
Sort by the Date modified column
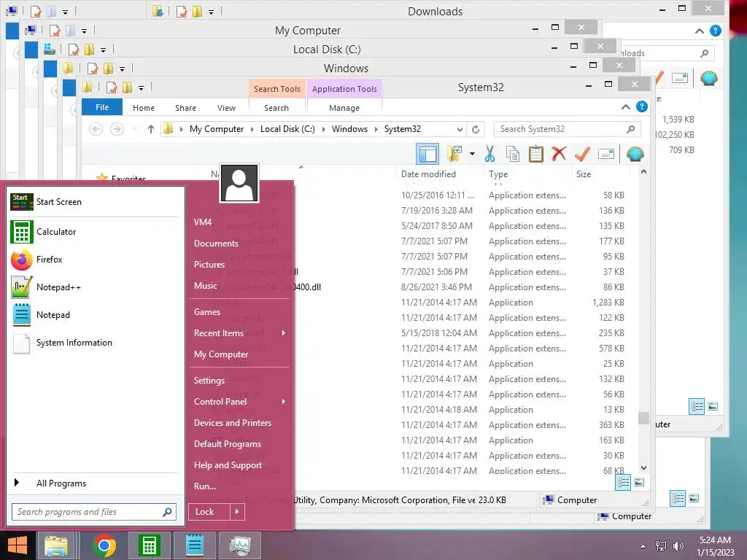(x=428, y=174)
